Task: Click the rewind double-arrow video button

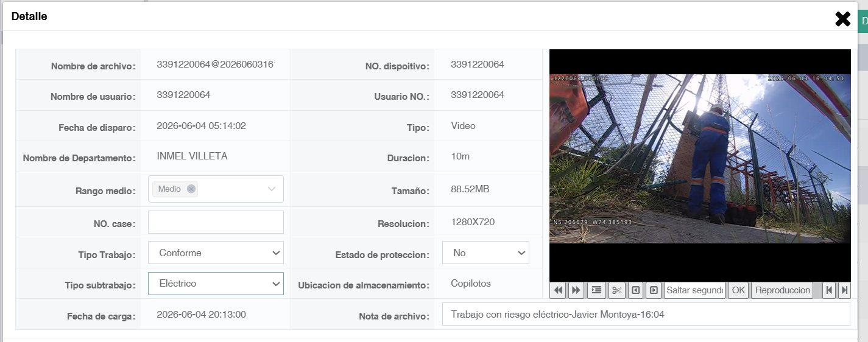Action: pyautogui.click(x=557, y=290)
